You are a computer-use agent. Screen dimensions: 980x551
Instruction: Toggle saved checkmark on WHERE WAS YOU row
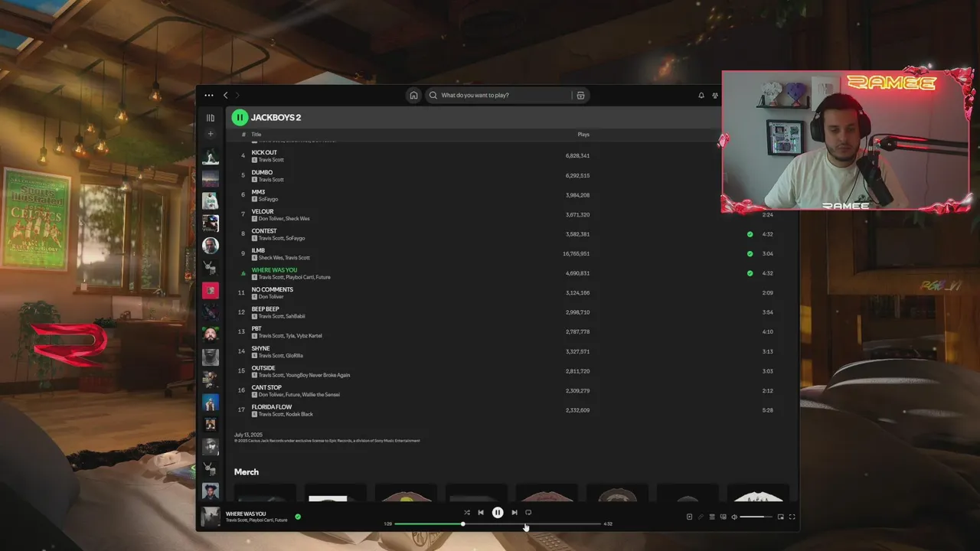(750, 273)
